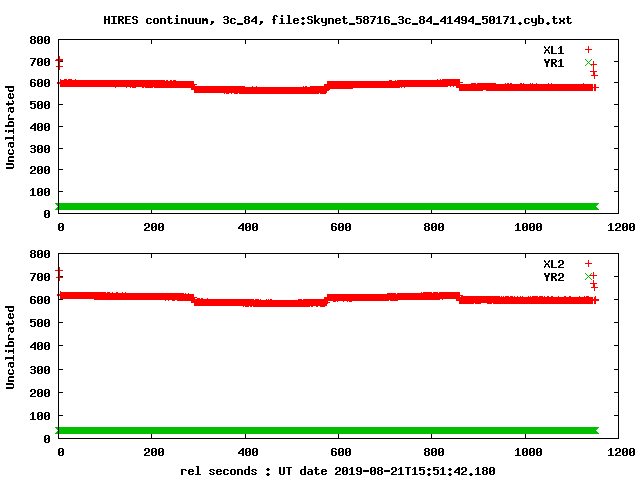Click the green YR1 data band in the top plot
The width and height of the screenshot is (640, 480).
(327, 207)
